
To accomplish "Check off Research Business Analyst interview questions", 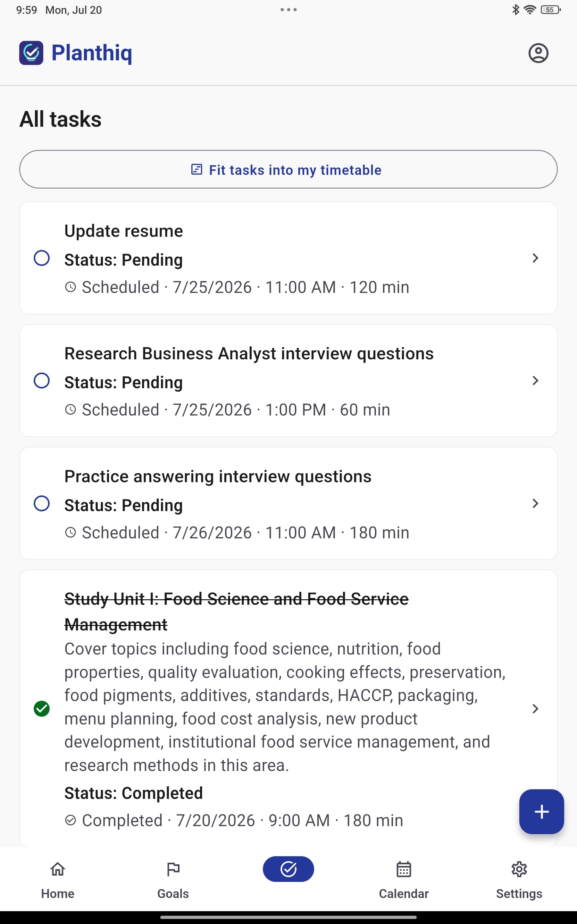I will [42, 381].
